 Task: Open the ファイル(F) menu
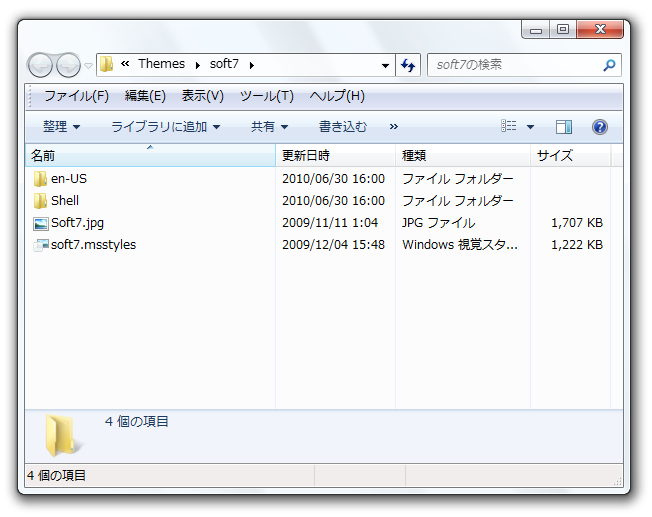pos(77,96)
